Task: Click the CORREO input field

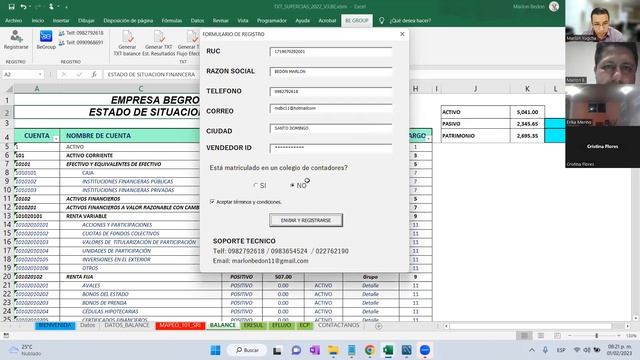Action: click(331, 108)
